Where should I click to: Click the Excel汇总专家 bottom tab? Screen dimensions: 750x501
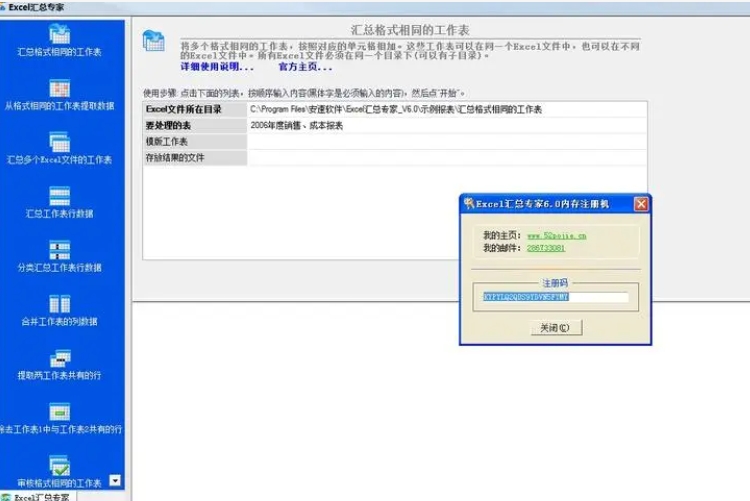click(36, 497)
